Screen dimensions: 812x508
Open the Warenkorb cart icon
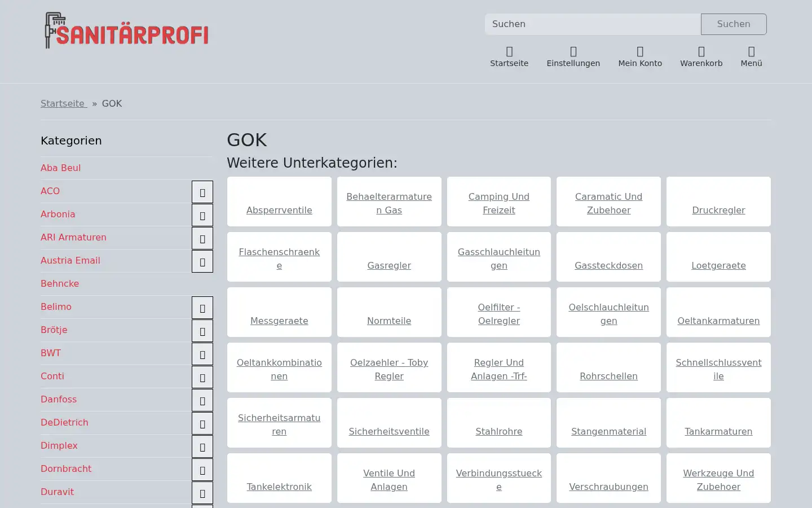(x=701, y=56)
